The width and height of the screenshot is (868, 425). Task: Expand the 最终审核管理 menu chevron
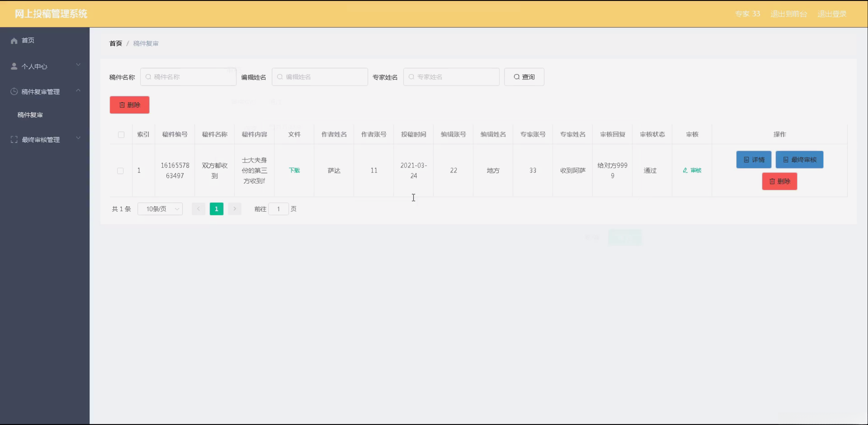click(78, 138)
